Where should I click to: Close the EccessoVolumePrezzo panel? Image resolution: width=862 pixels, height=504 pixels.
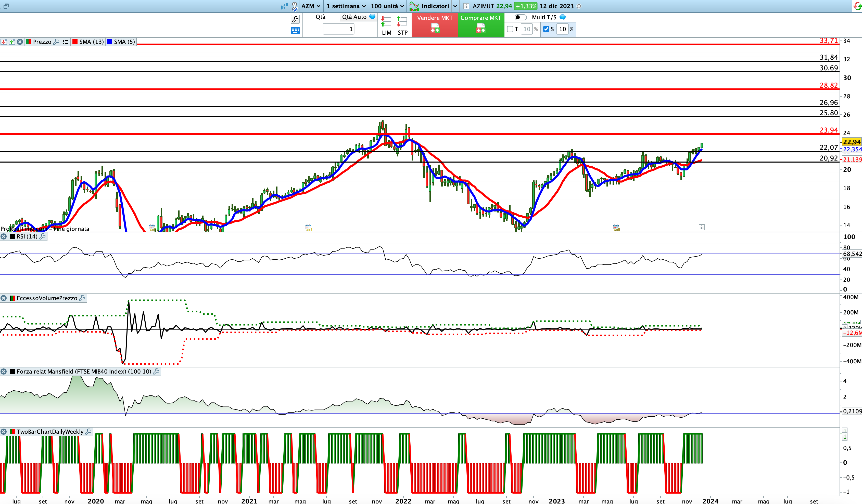coord(3,298)
